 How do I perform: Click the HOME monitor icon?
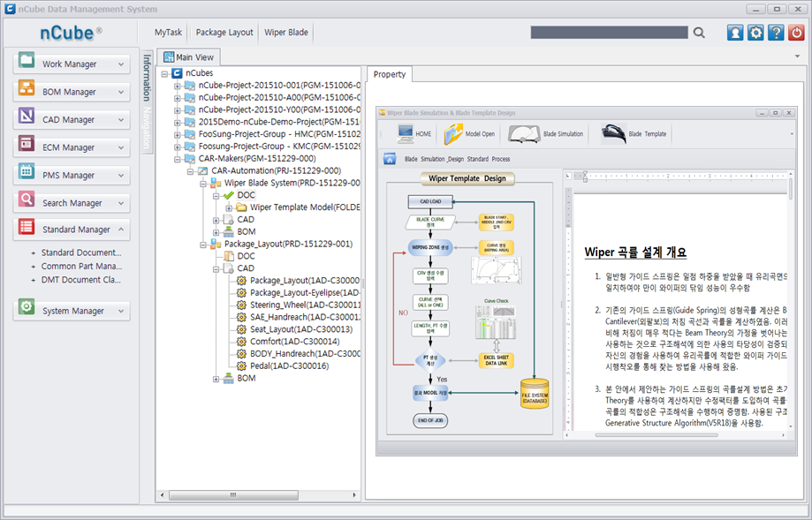point(406,134)
